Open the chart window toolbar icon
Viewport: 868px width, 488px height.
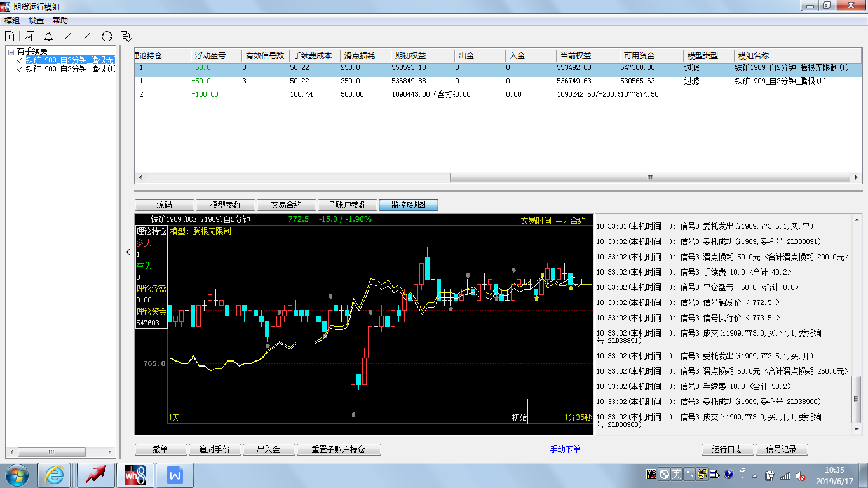29,36
